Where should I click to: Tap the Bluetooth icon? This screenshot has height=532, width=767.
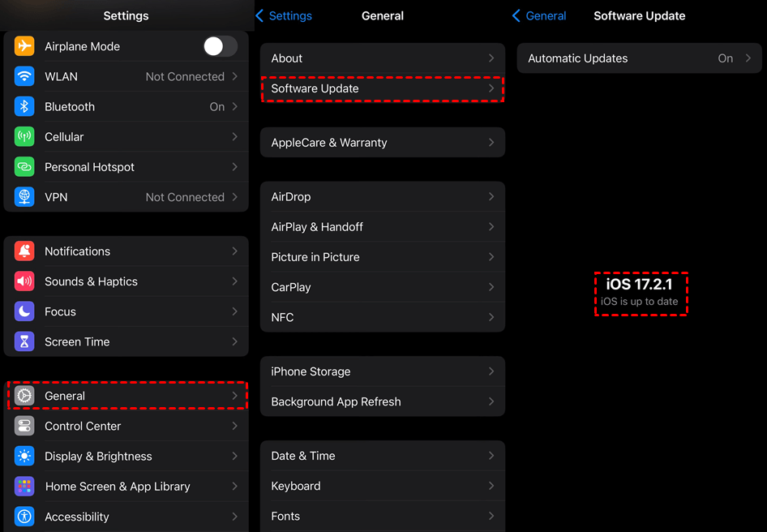tap(24, 107)
